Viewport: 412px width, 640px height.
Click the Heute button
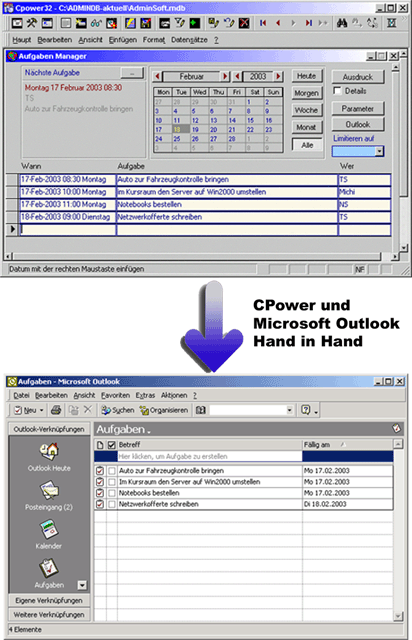(307, 76)
